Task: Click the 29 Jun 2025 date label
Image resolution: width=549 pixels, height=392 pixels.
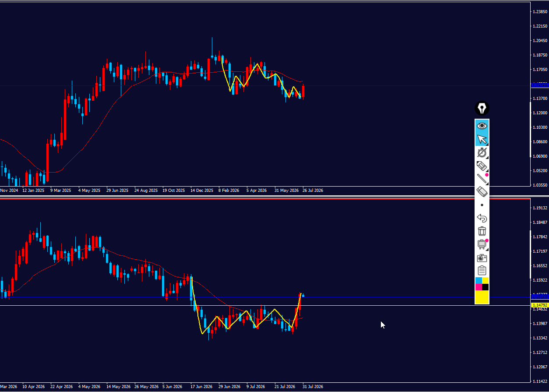Action: [x=117, y=191]
